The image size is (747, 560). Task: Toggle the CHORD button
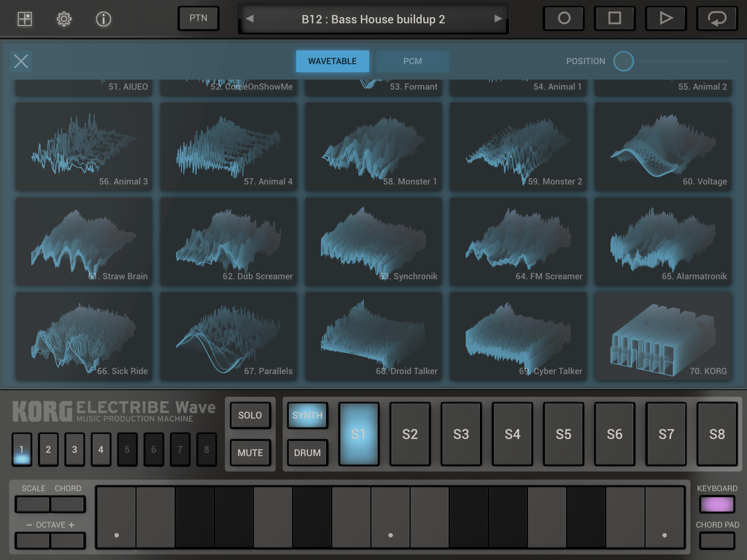[x=68, y=504]
